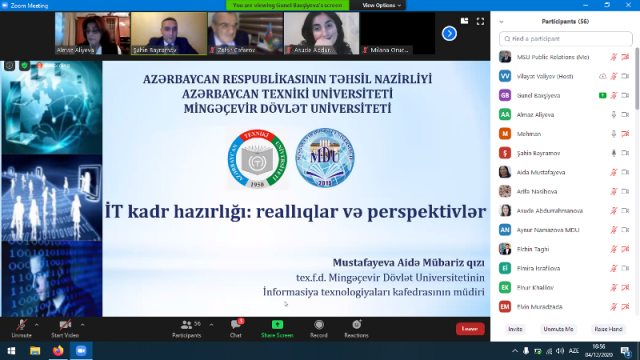The height and width of the screenshot is (360, 640).
Task: Click muted mic icon for Arifa Nasibova
Action: pos(613,191)
